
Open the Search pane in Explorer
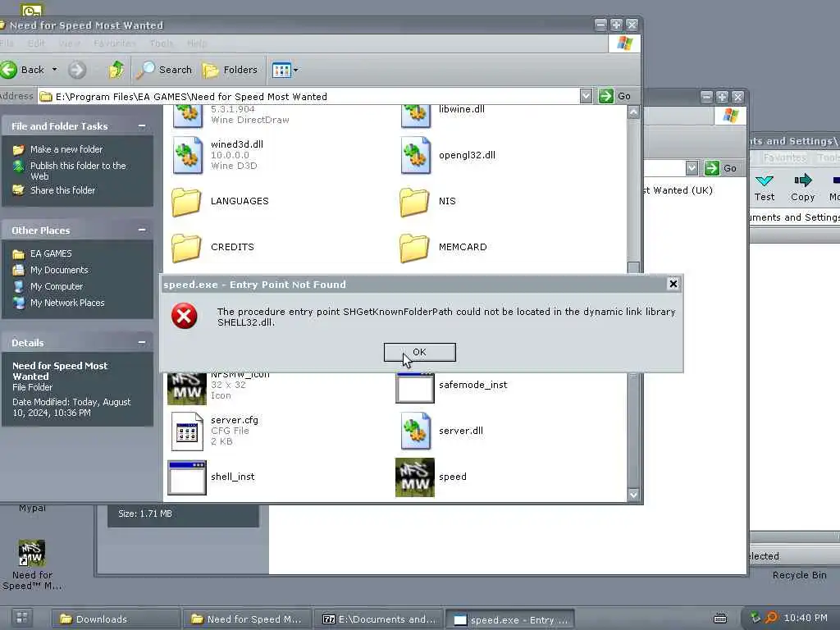[x=163, y=70]
